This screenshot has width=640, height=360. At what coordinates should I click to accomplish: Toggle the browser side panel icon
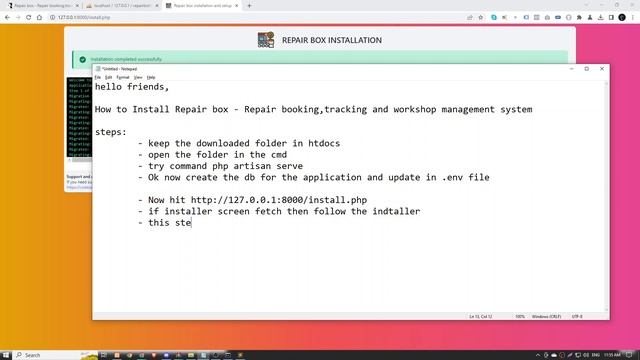611,18
